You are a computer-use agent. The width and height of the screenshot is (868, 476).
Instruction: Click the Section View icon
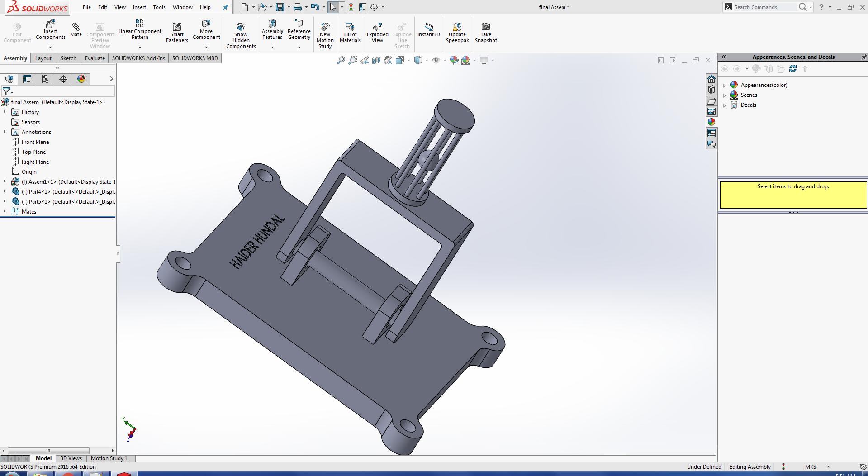pos(376,60)
